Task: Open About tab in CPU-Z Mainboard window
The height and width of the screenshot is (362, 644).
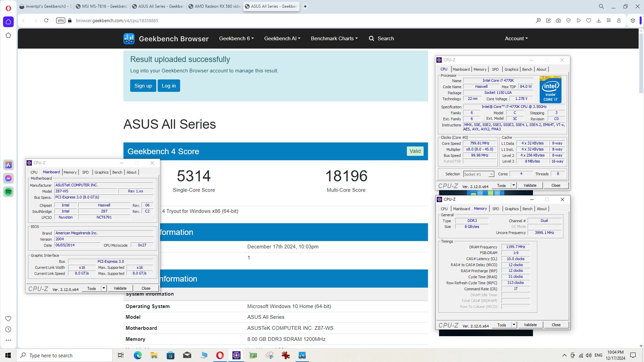Action: (131, 172)
